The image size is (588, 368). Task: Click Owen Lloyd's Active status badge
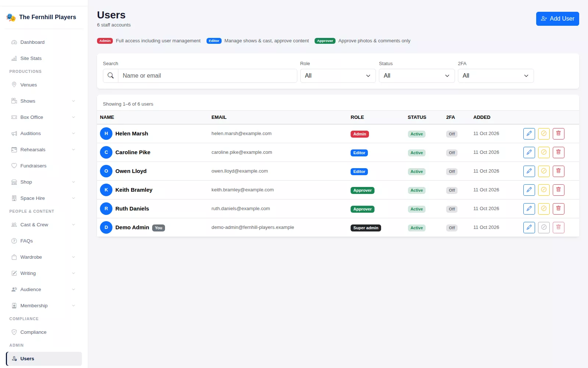(x=416, y=171)
